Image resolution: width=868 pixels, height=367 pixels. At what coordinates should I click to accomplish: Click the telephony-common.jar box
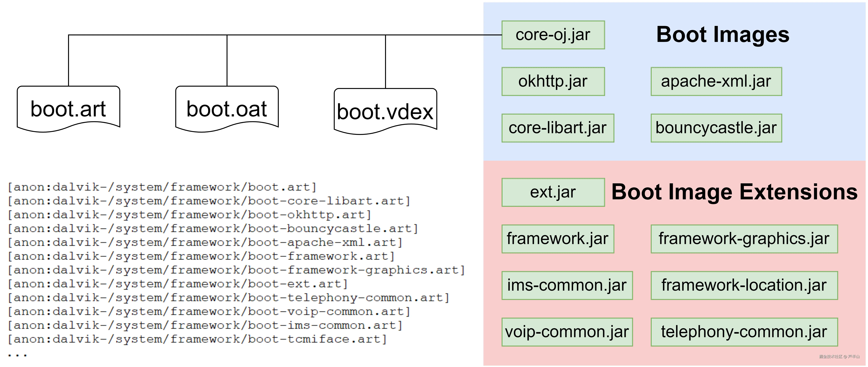pos(744,332)
